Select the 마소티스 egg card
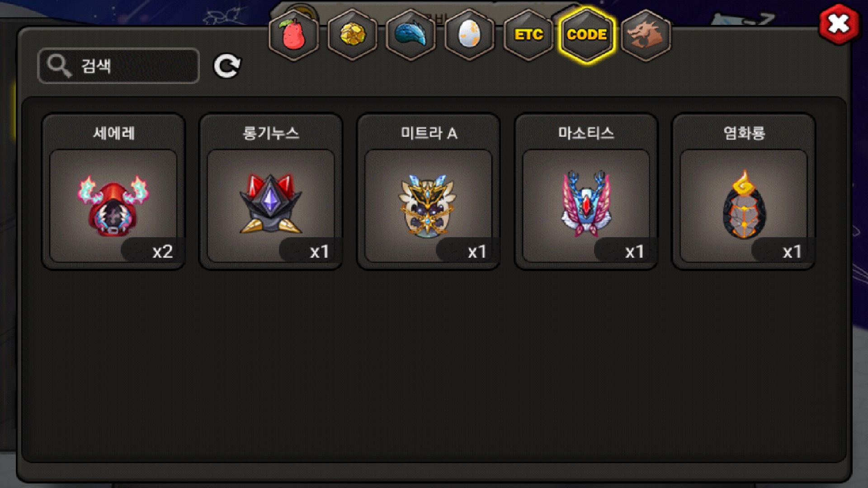 (586, 192)
